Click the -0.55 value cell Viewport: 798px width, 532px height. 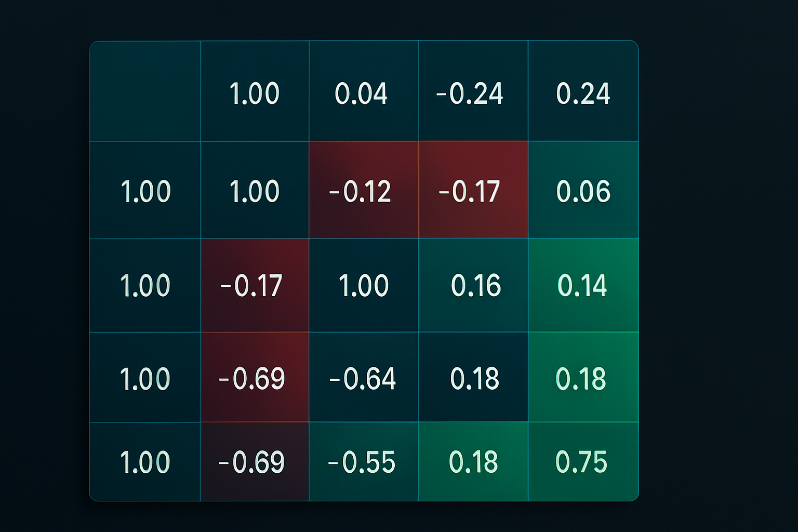(363, 462)
